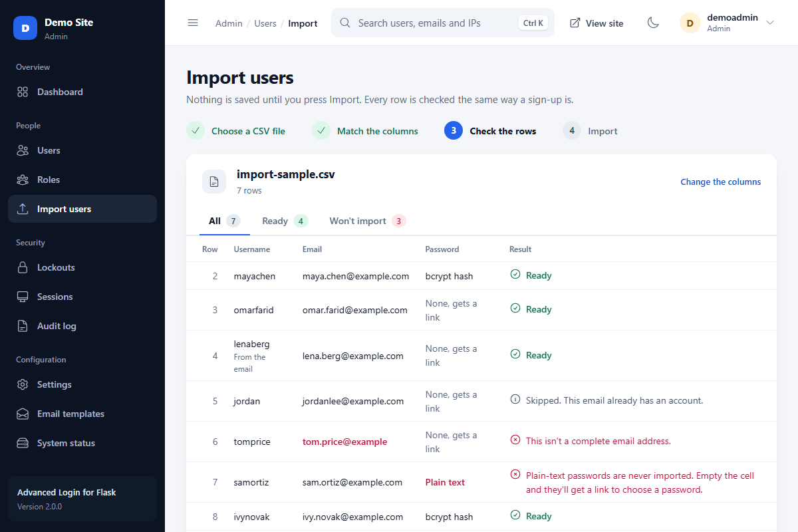Click email omar.farid@example.com
The height and width of the screenshot is (532, 798).
coord(355,310)
